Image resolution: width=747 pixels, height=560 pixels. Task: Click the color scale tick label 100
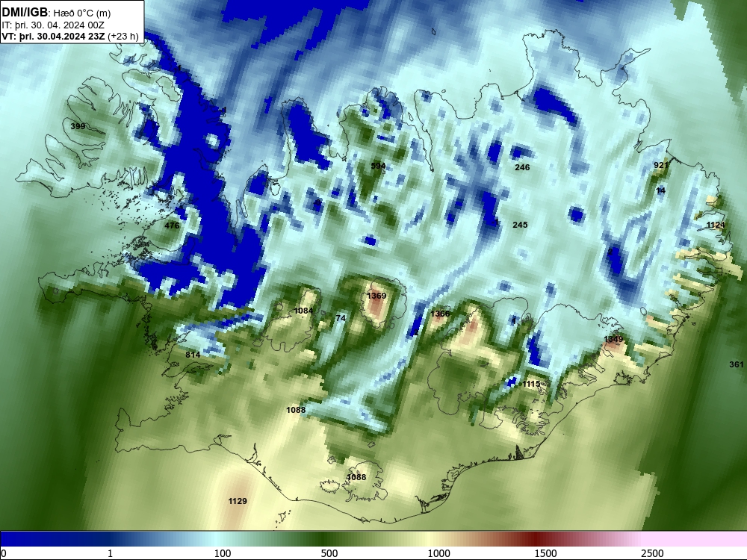(x=223, y=553)
